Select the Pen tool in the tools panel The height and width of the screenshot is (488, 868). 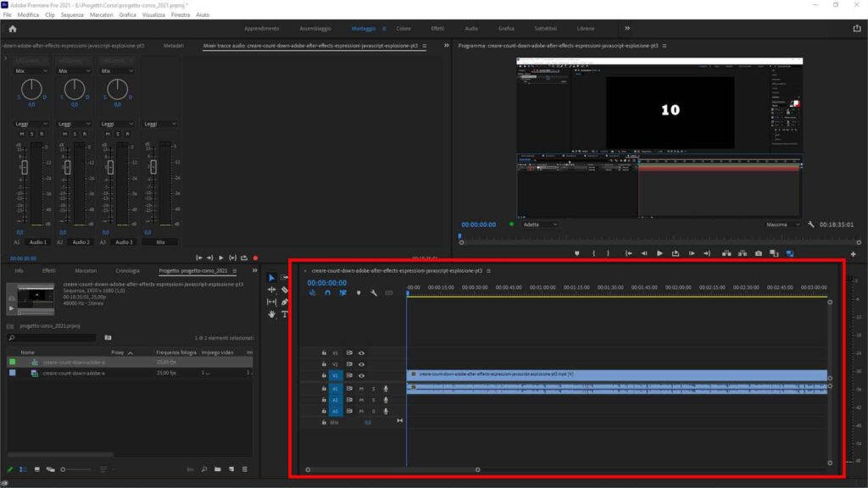click(x=285, y=302)
